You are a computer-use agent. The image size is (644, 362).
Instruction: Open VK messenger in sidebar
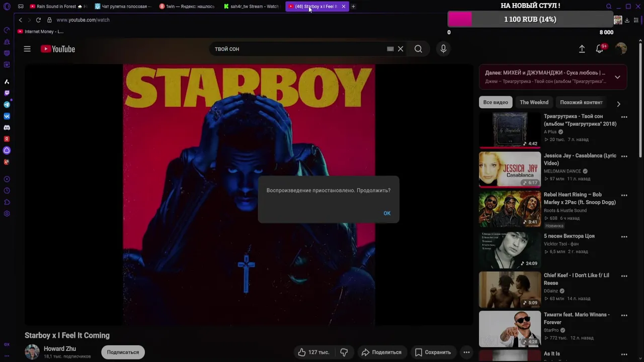[x=7, y=116]
